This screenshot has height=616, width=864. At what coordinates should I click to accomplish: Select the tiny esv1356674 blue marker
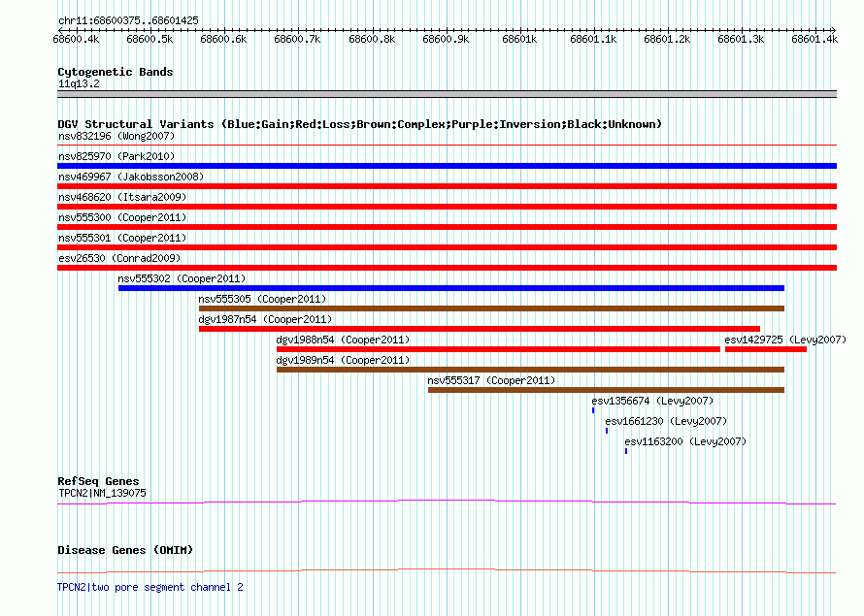coord(593,410)
